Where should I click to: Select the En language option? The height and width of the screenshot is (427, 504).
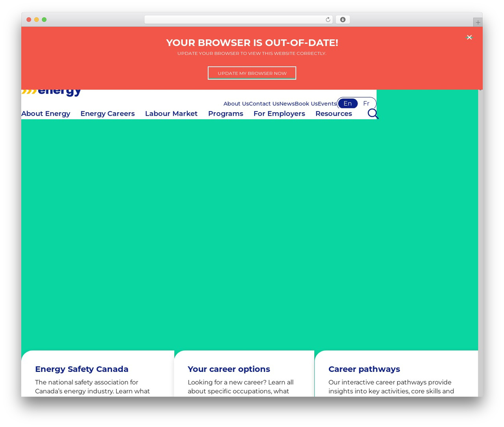[x=348, y=103]
